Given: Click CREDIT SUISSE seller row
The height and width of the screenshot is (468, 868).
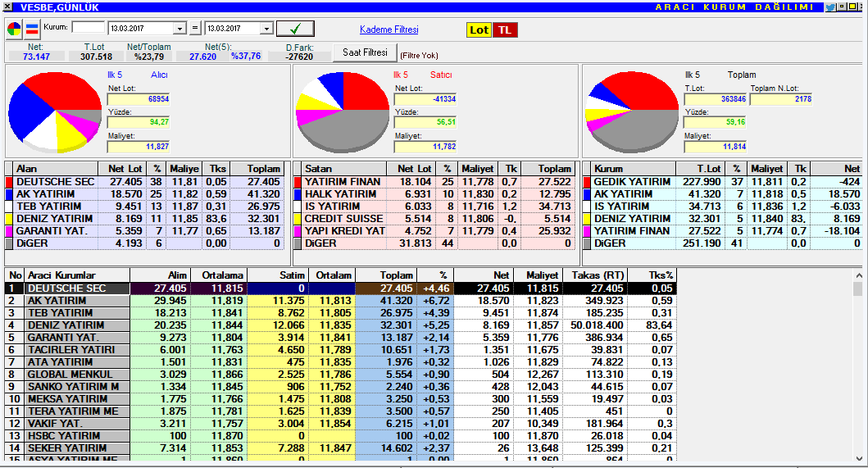Looking at the screenshot, I should point(436,219).
